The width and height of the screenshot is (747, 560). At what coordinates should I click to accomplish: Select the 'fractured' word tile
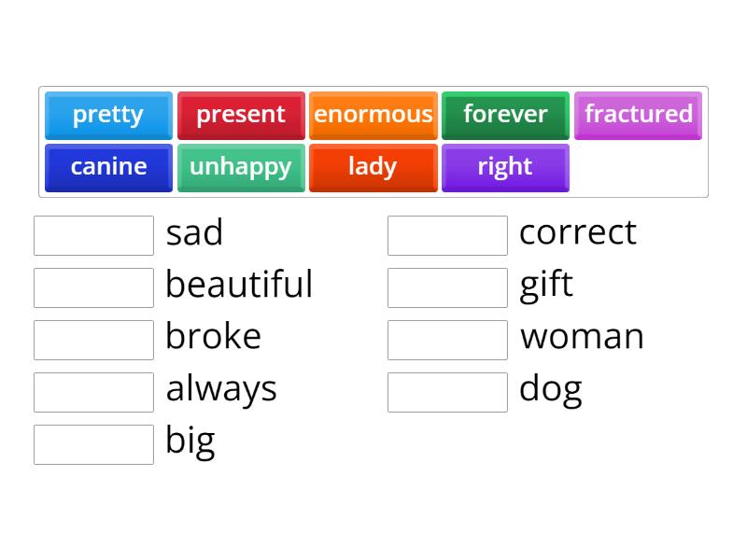638,115
